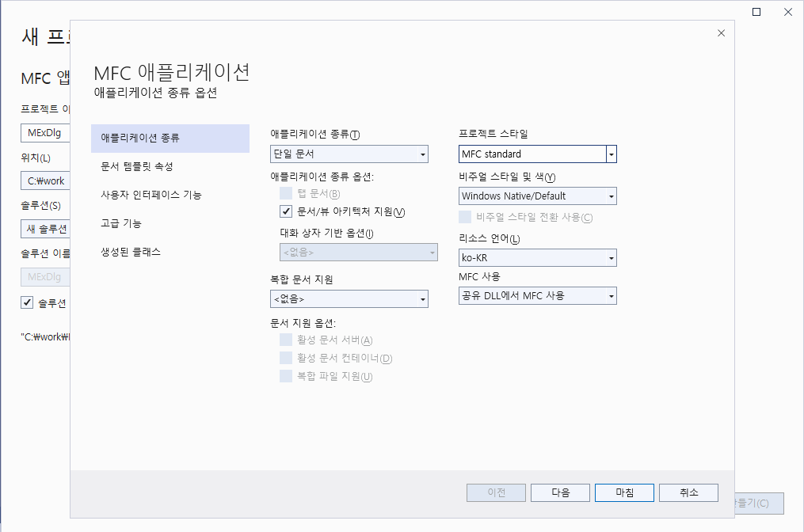The image size is (804, 532).
Task: Close the background 새 프로젝트 window
Action: (788, 12)
